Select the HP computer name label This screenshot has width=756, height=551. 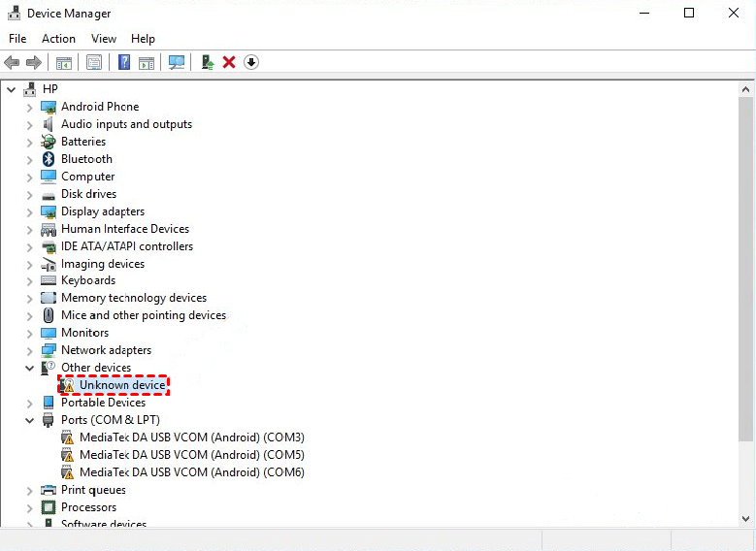[x=50, y=89]
